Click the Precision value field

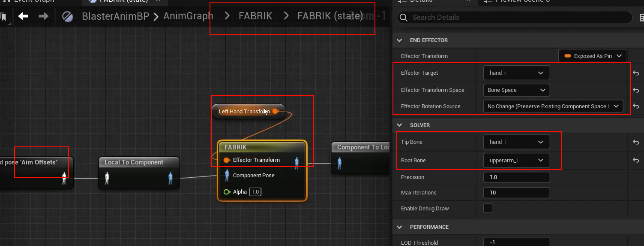coord(516,177)
